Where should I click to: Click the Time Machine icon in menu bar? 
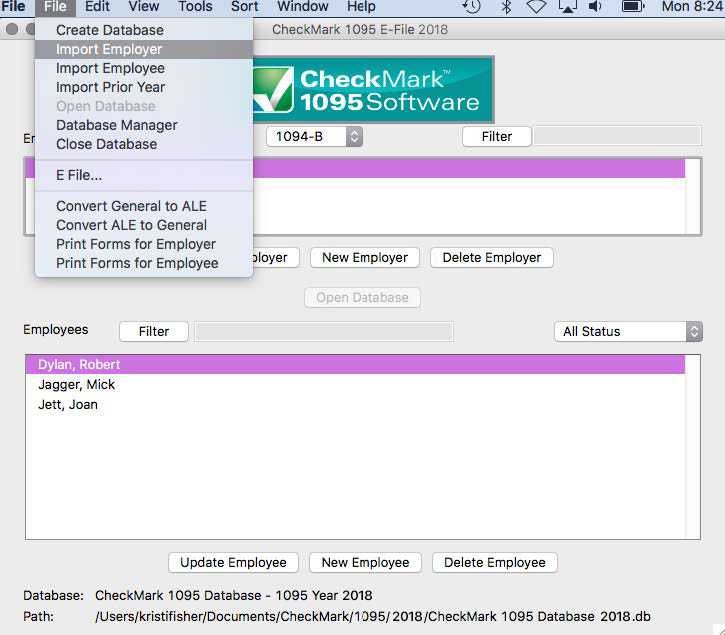(472, 7)
